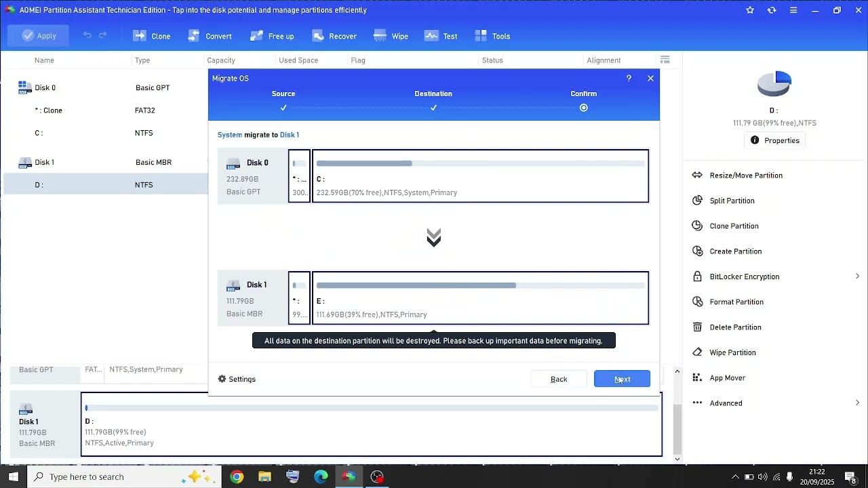The height and width of the screenshot is (488, 868).
Task: Click scroll down arrow on disk map scrollbar
Action: point(677,459)
